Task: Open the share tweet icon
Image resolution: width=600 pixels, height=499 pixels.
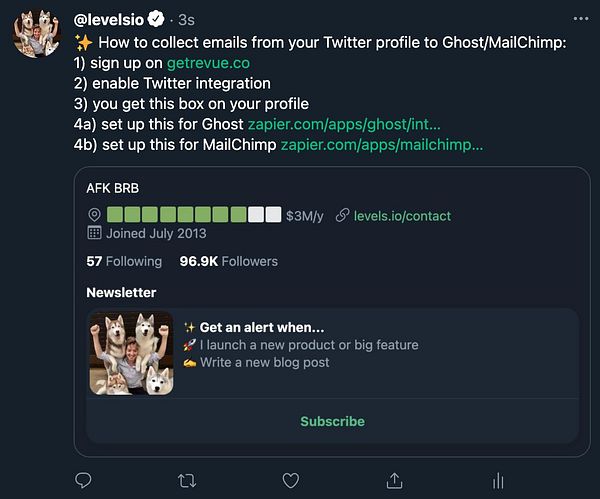Action: point(394,481)
